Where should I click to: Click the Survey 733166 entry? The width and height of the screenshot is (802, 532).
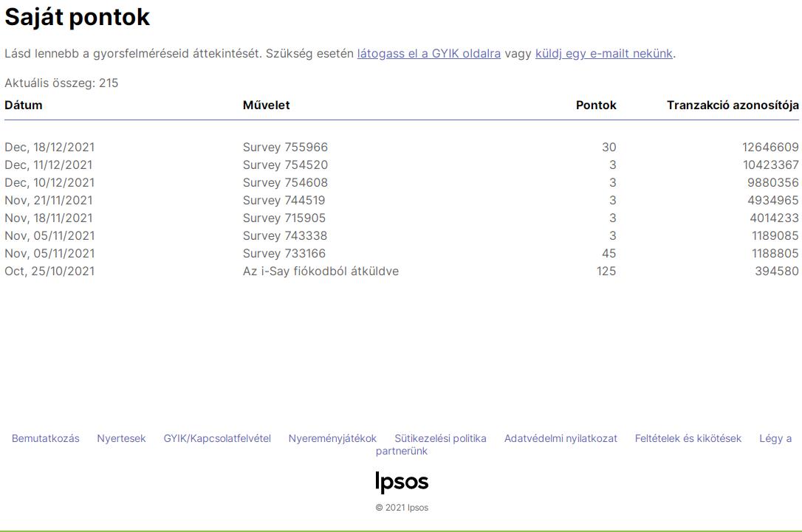point(284,253)
